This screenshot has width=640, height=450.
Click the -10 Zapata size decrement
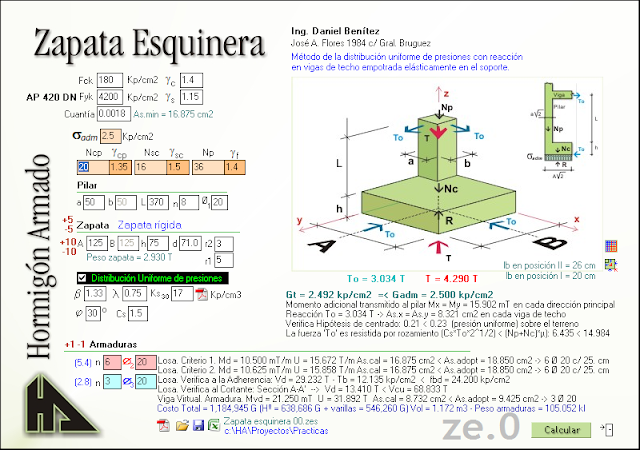coord(69,252)
